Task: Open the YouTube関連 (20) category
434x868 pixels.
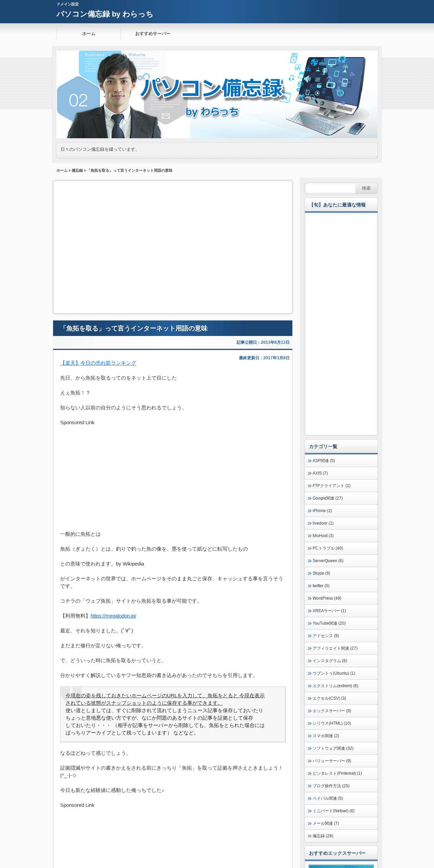Action: (x=341, y=623)
